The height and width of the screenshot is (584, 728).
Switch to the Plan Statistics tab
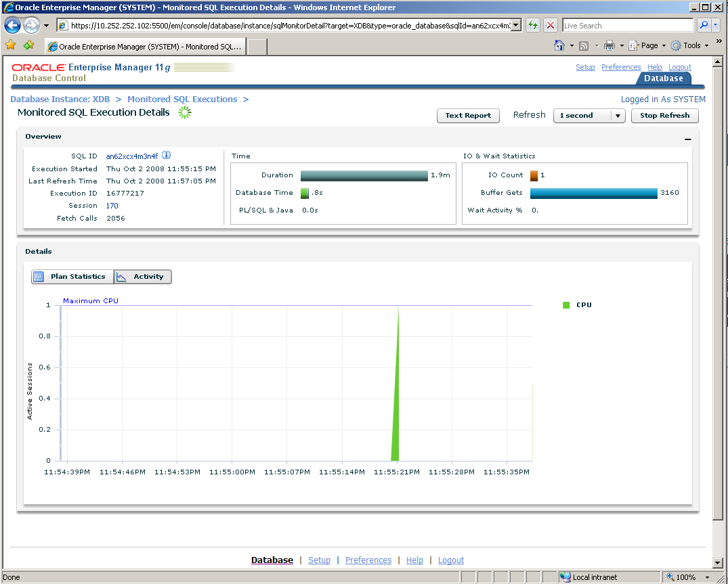click(x=72, y=277)
